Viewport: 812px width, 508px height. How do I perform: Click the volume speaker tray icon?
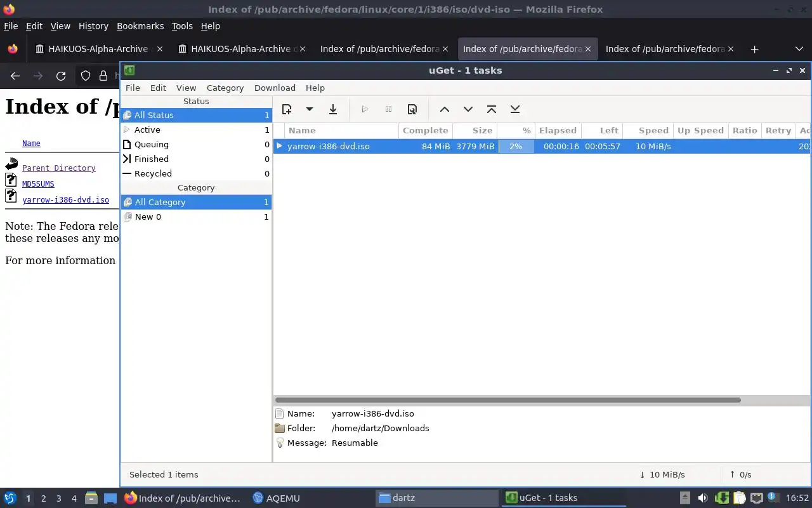pos(703,498)
